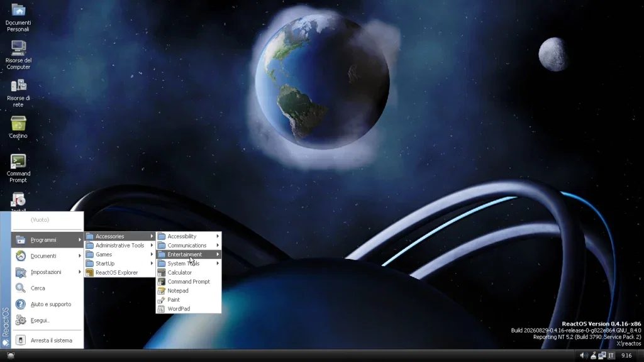Expand the Accessibility submenu arrow
This screenshot has width=644, height=362.
coord(218,236)
